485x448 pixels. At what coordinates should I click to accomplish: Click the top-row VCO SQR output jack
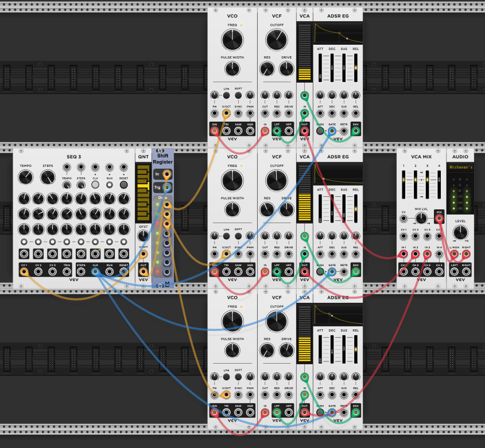250,131
